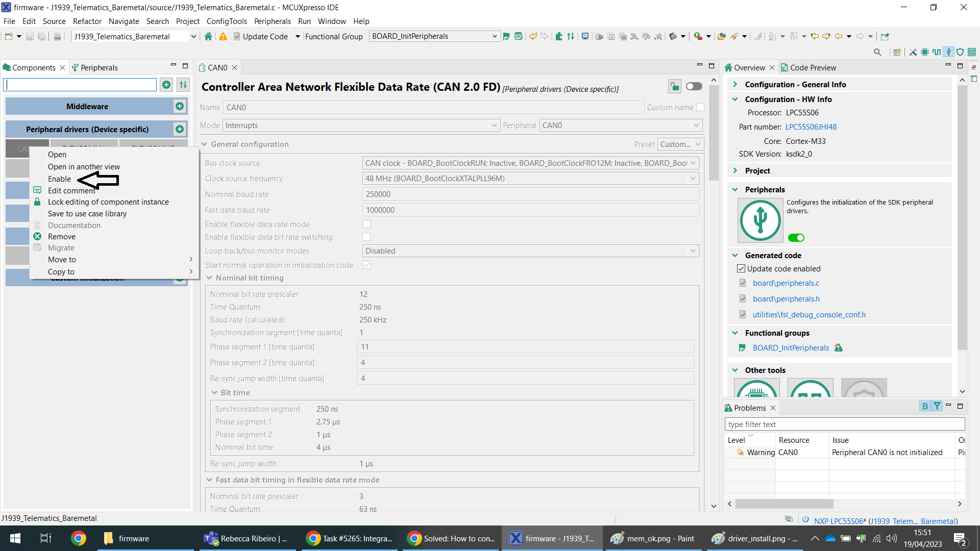Open the Functional Group BOARD_InitPeripherals dropdown
The width and height of the screenshot is (980, 551).
[494, 36]
